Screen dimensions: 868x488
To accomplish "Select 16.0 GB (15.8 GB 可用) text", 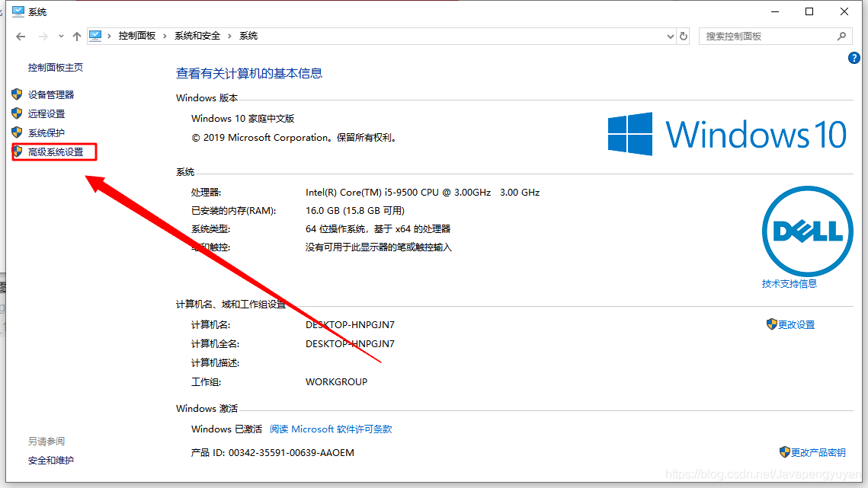I will [x=355, y=211].
